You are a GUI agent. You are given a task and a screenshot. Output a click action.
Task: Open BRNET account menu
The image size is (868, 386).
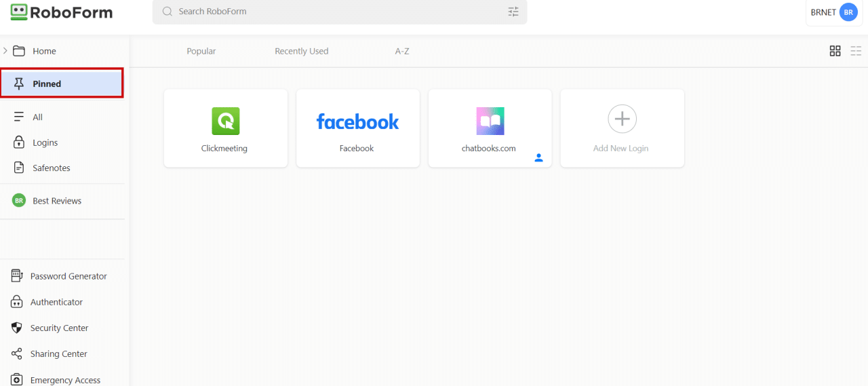(833, 12)
